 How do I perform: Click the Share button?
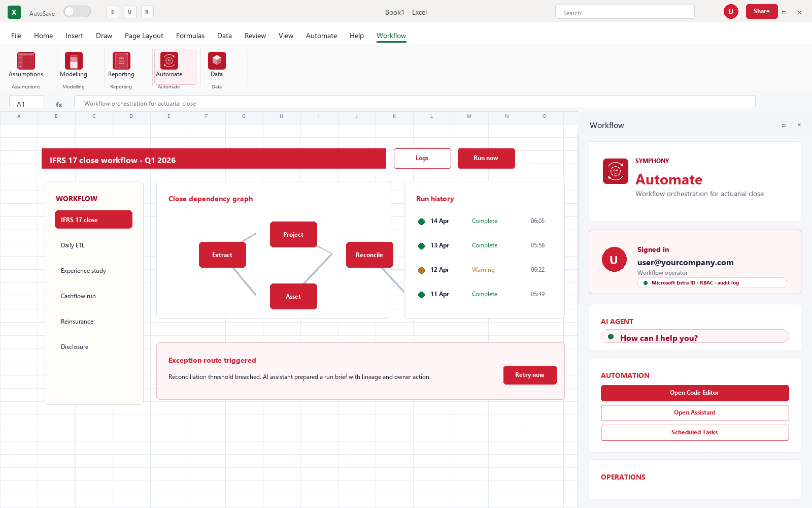[762, 11]
